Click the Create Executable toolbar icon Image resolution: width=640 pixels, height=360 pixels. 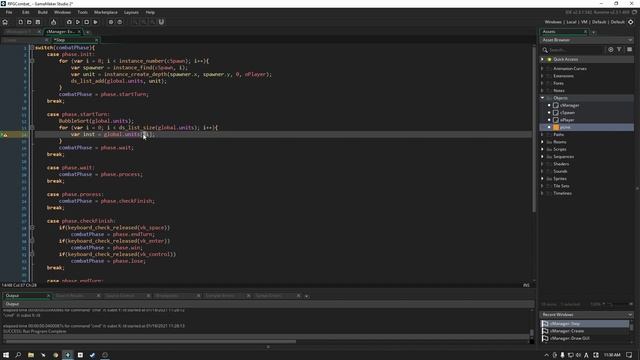pos(53,22)
